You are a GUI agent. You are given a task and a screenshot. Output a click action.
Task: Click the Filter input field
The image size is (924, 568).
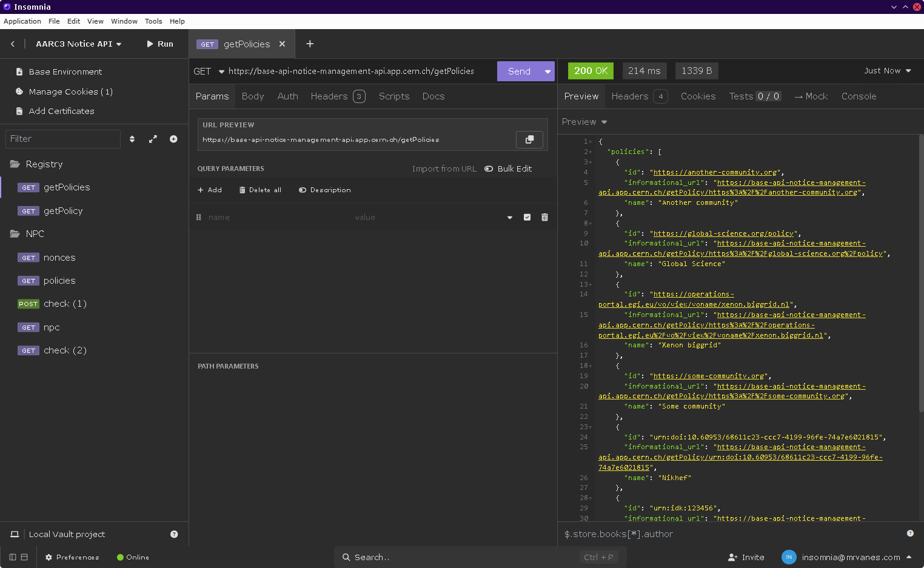point(63,139)
